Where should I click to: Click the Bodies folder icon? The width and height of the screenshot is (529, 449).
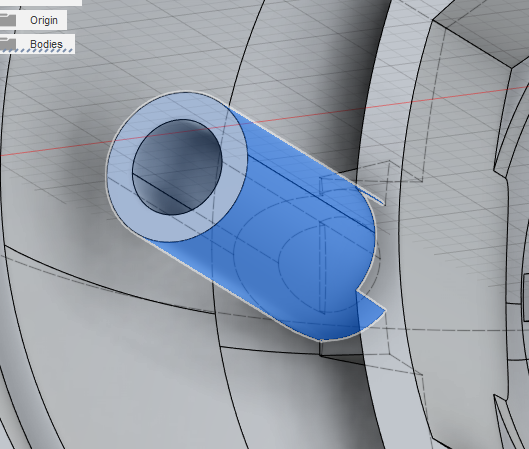click(x=8, y=44)
